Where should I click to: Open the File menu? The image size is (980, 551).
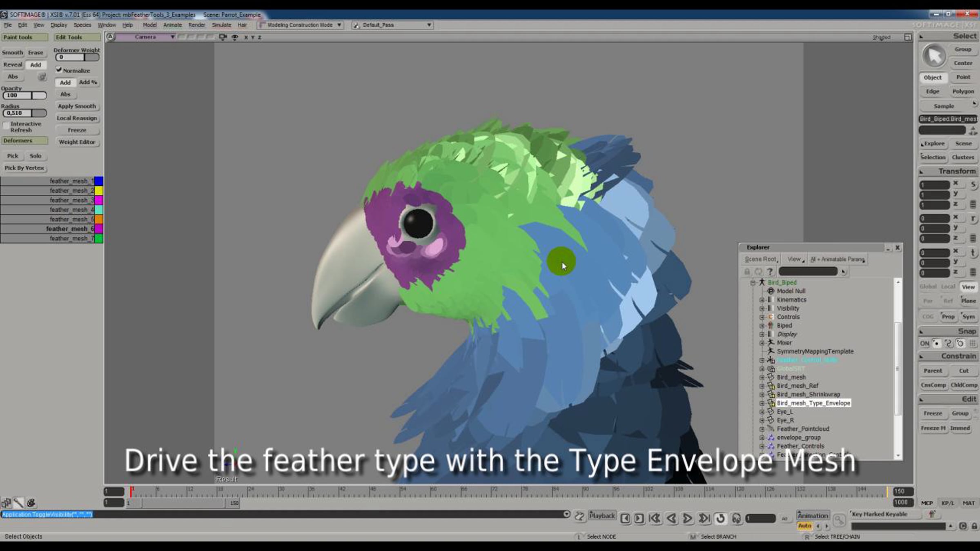point(8,25)
